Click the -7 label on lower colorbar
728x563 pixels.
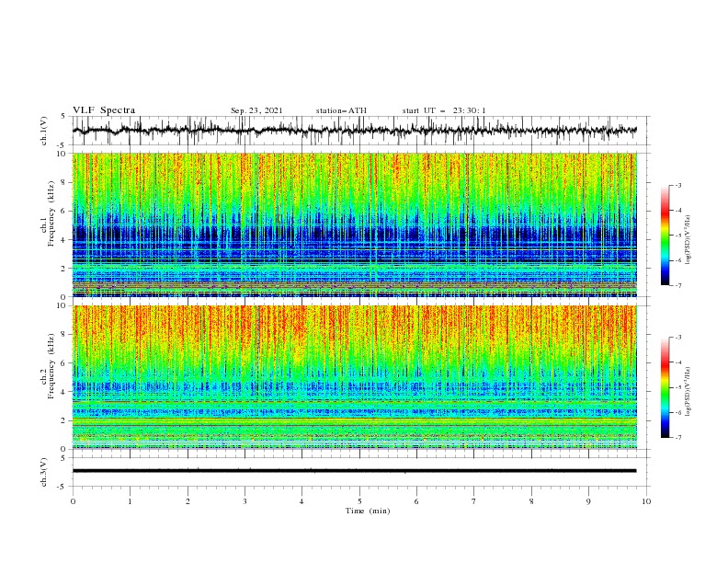coord(678,437)
